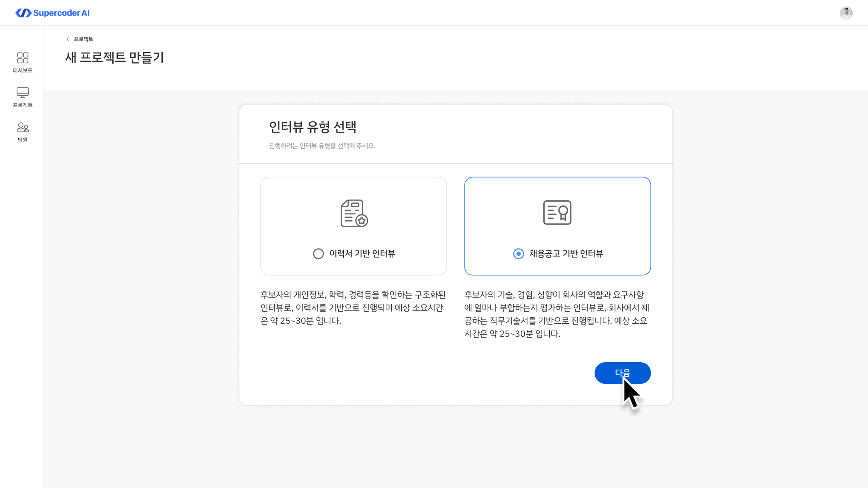Click the Supercoder AI logo icon

pyautogui.click(x=23, y=13)
